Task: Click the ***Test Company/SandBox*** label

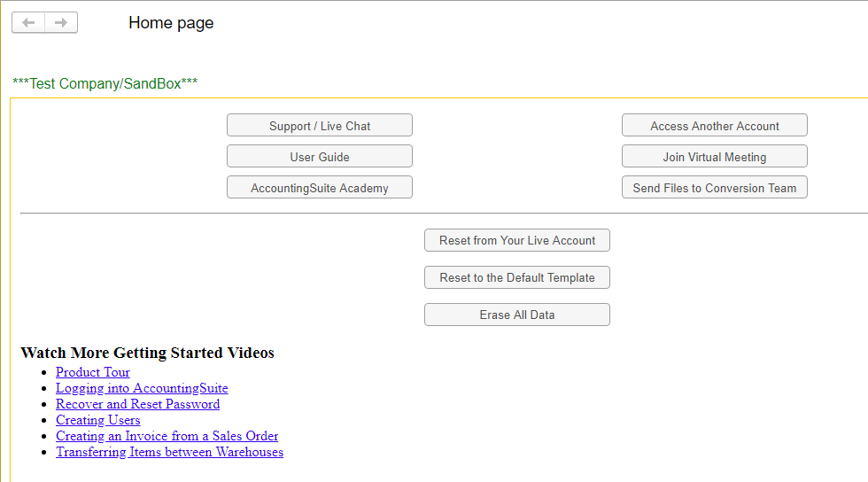Action: [105, 83]
